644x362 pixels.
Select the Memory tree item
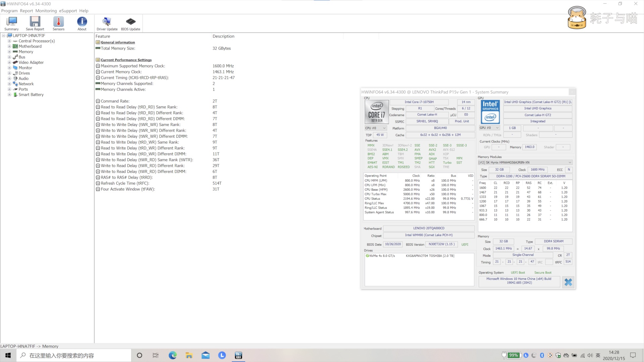click(26, 52)
